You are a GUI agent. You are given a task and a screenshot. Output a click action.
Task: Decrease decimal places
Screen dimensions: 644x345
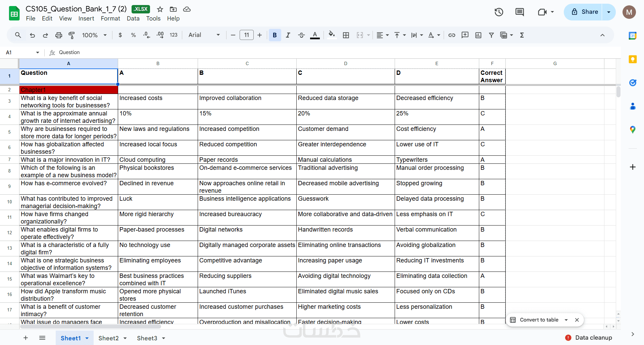147,35
